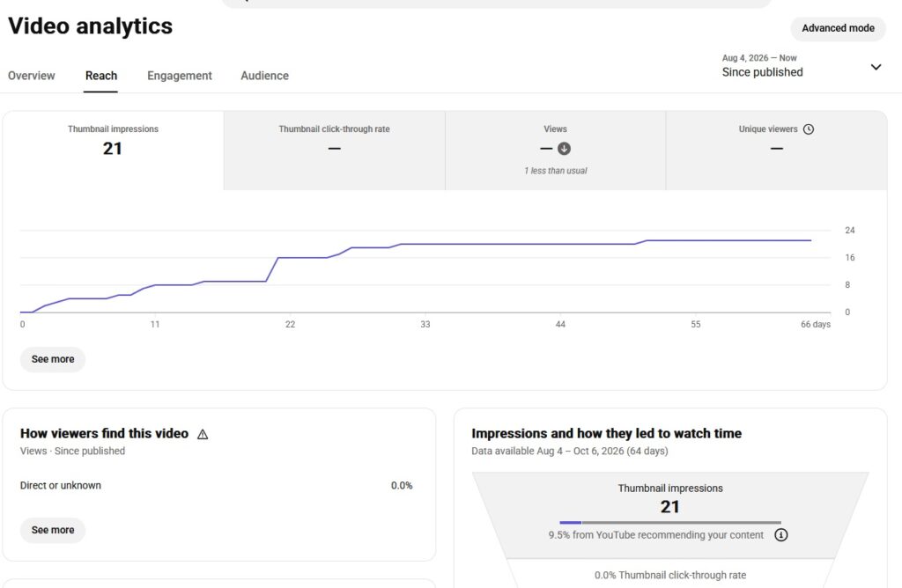Screen dimensions: 902x588
Task: Select the Reach tab
Action: pos(101,76)
